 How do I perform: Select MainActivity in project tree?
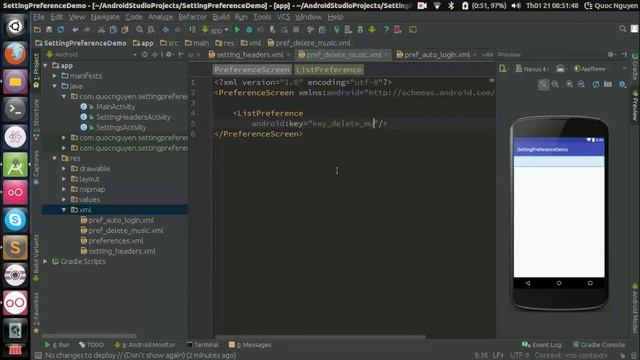coord(115,107)
